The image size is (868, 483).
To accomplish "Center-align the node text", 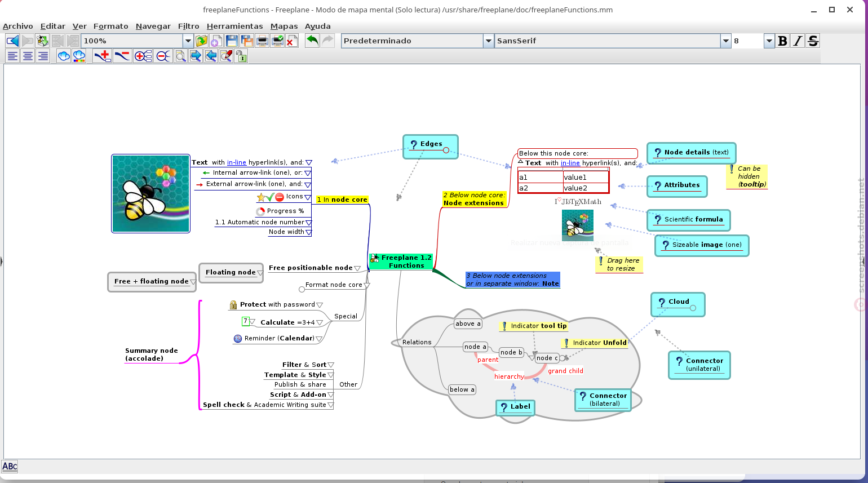I will pyautogui.click(x=28, y=56).
